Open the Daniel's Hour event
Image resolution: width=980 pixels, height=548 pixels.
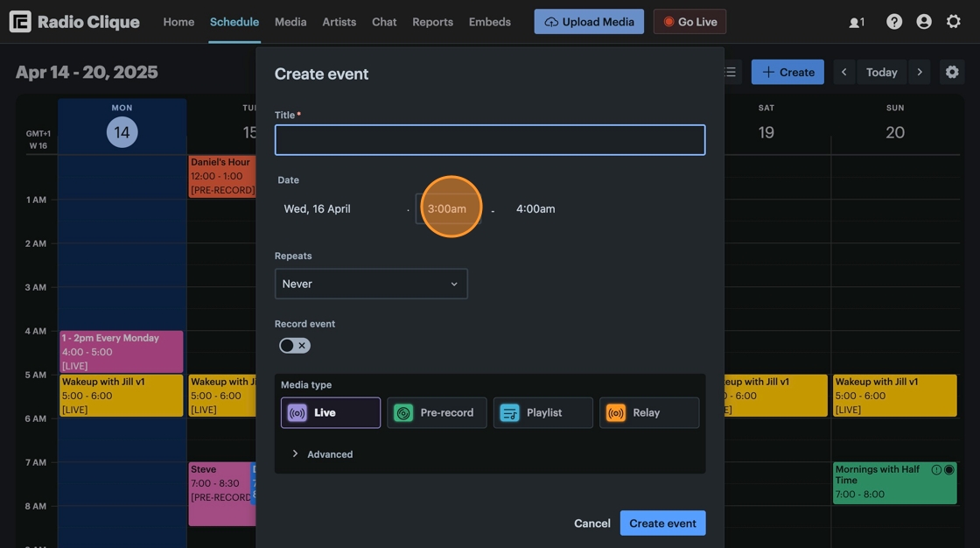click(222, 177)
